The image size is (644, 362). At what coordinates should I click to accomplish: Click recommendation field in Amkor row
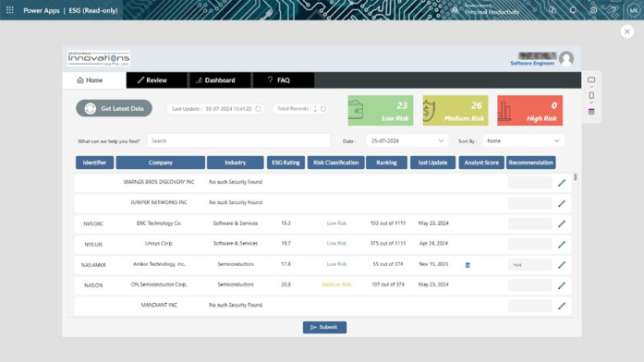[x=529, y=265]
